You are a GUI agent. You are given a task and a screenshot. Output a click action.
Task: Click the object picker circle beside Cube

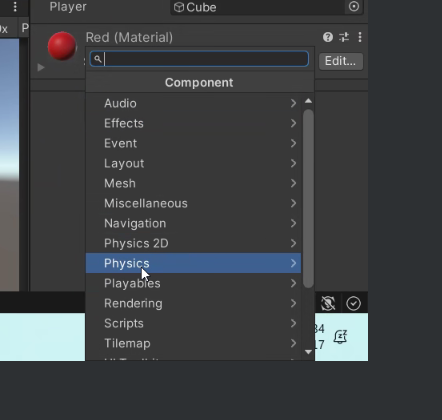point(354,7)
